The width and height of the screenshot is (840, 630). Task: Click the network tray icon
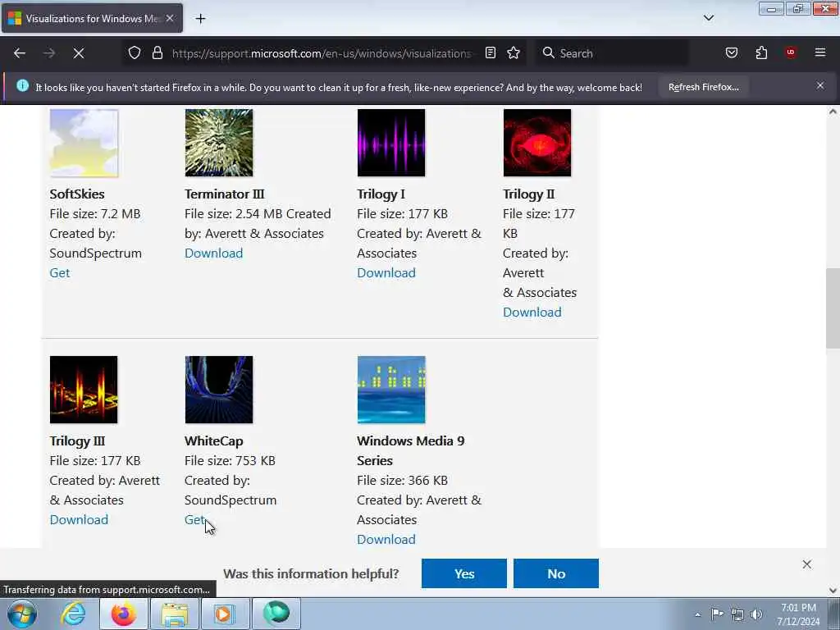737,614
